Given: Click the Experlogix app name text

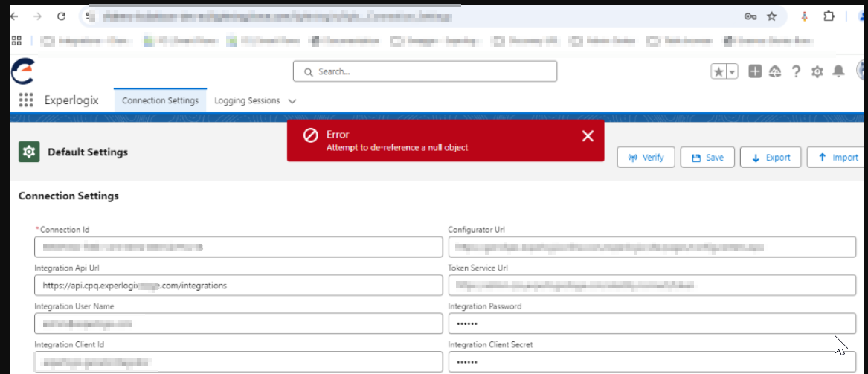Looking at the screenshot, I should tap(71, 100).
